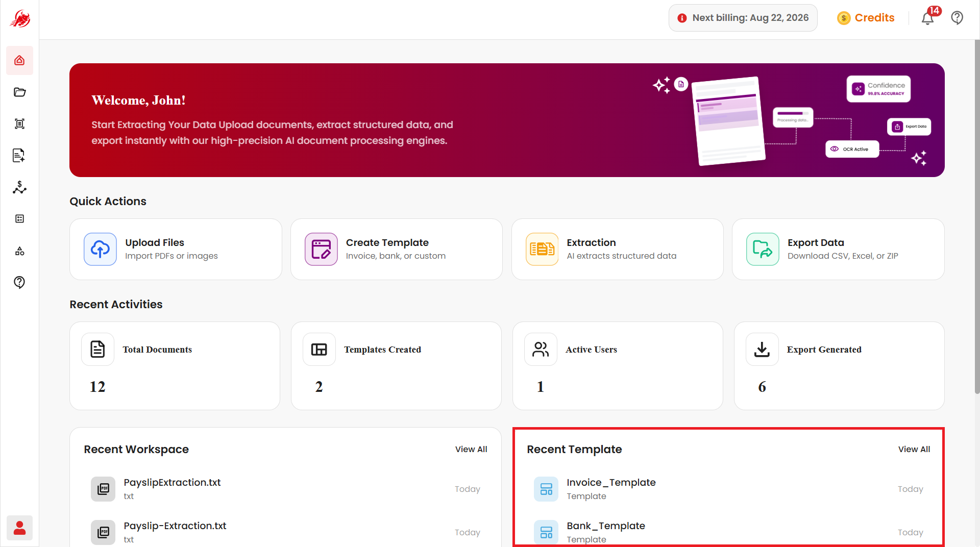Click the Welcome, John! heading
Screen dimensions: 980x547
click(x=138, y=100)
